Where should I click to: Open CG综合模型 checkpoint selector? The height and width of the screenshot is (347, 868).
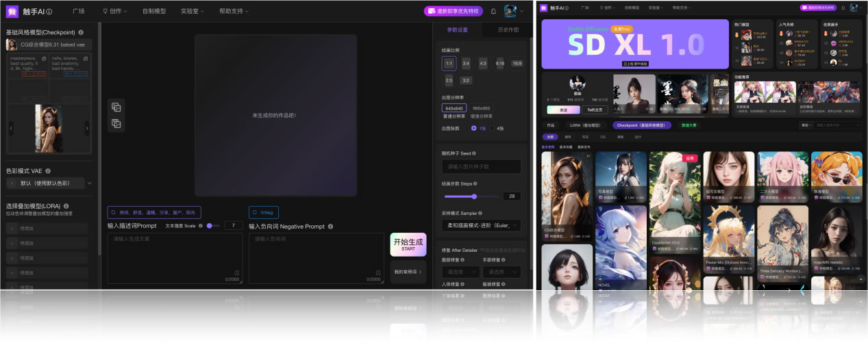click(49, 44)
